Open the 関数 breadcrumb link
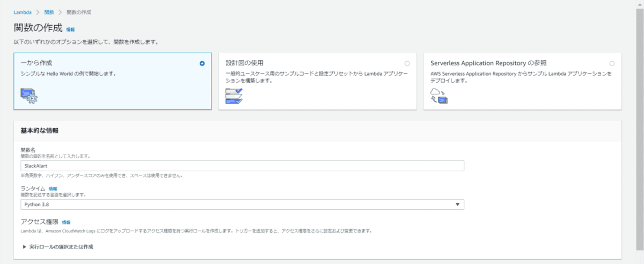 click(49, 12)
